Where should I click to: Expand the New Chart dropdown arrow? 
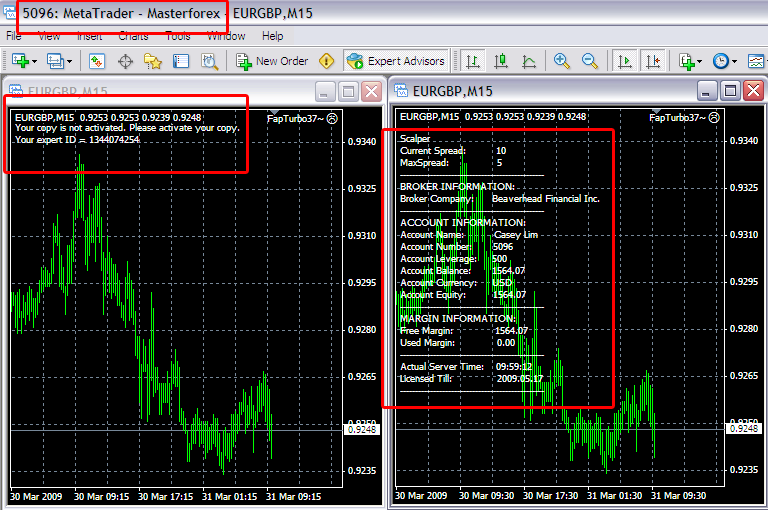coord(34,62)
